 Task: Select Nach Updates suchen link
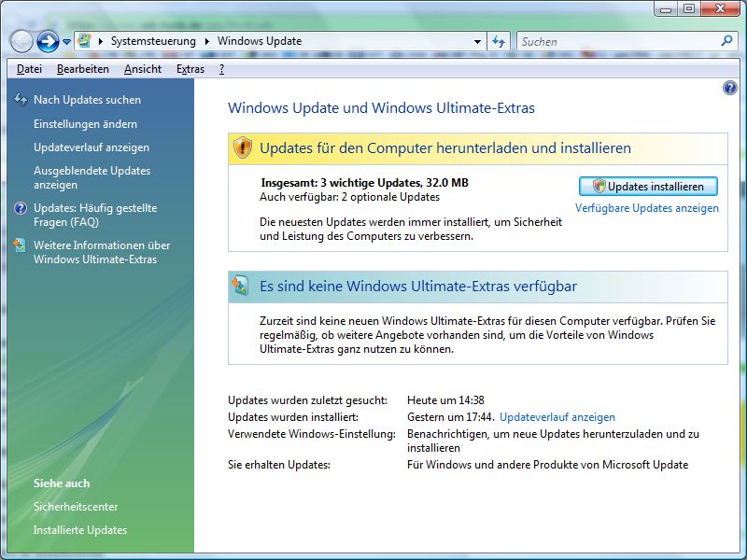tap(87, 100)
